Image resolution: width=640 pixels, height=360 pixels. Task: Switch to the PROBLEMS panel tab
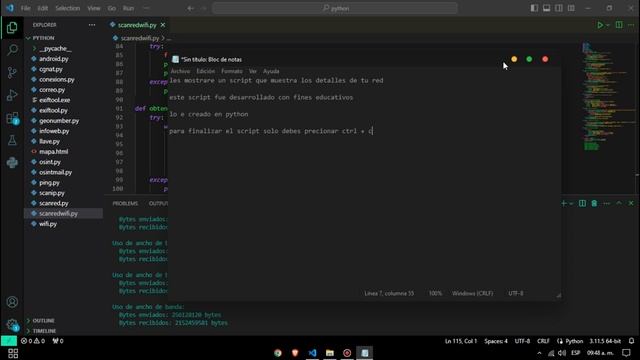[125, 203]
